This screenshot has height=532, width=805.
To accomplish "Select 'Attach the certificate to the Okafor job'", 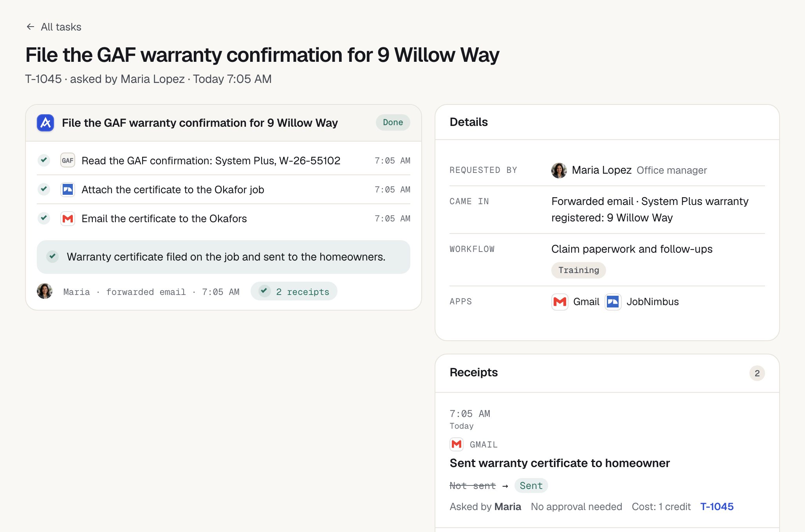I will pyautogui.click(x=173, y=190).
